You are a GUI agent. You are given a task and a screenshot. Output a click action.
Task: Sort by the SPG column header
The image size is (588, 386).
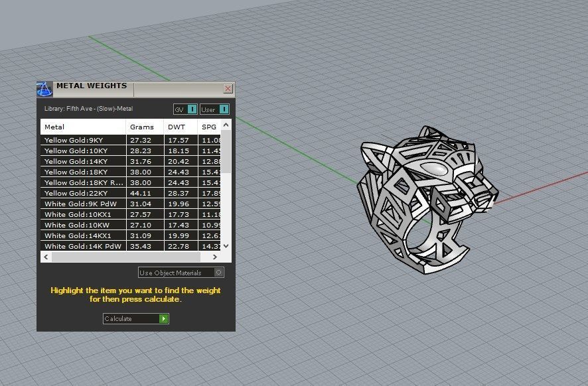[x=209, y=127]
